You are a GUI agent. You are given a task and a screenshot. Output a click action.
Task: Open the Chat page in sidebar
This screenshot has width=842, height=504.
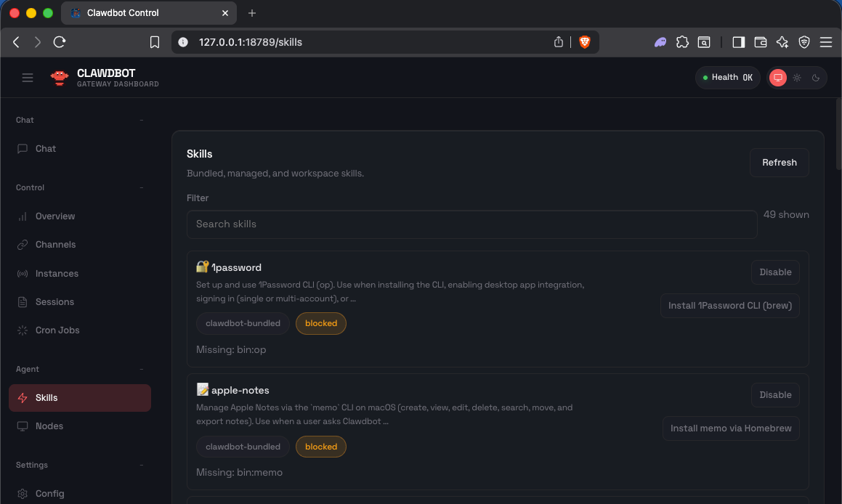click(x=79, y=149)
